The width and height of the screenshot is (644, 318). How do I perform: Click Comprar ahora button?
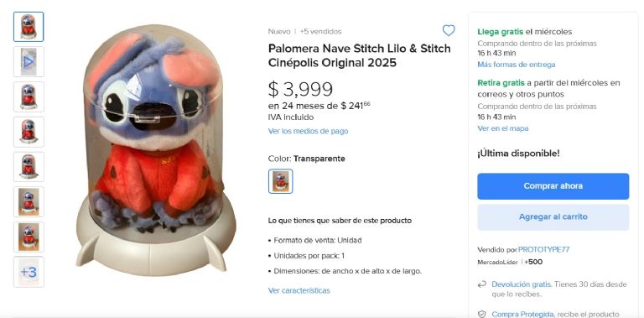point(553,186)
